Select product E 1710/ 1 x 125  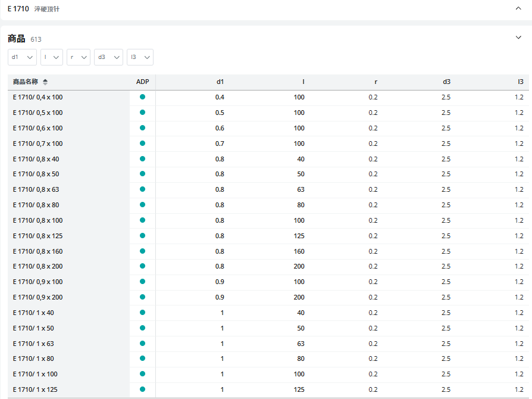35,390
